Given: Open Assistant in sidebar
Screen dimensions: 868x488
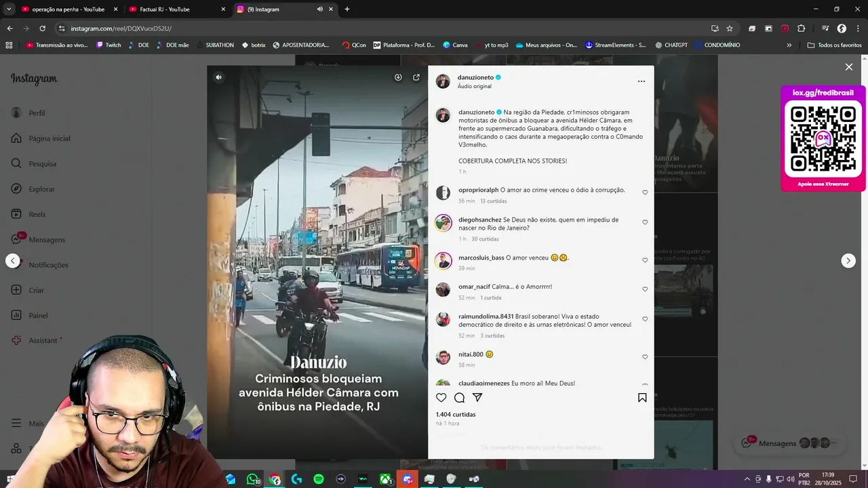Looking at the screenshot, I should pos(36,341).
